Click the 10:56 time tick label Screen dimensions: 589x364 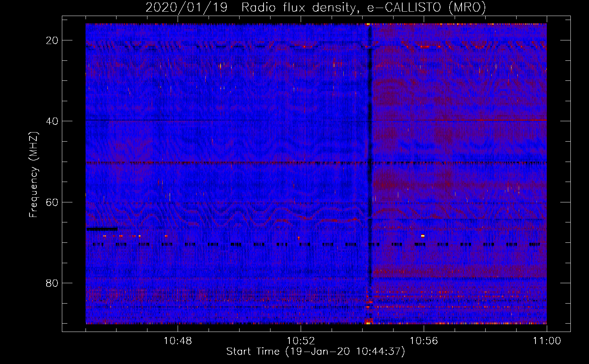[x=424, y=341]
